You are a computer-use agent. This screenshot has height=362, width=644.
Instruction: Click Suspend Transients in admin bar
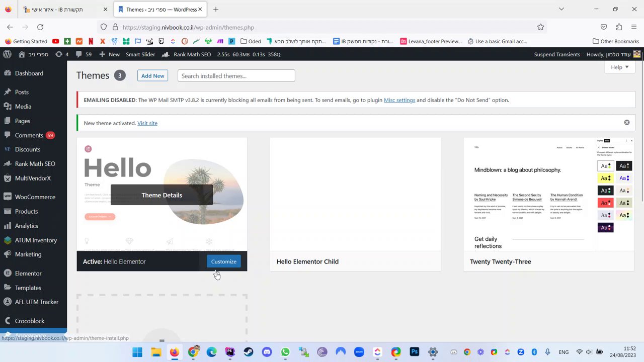557,54
